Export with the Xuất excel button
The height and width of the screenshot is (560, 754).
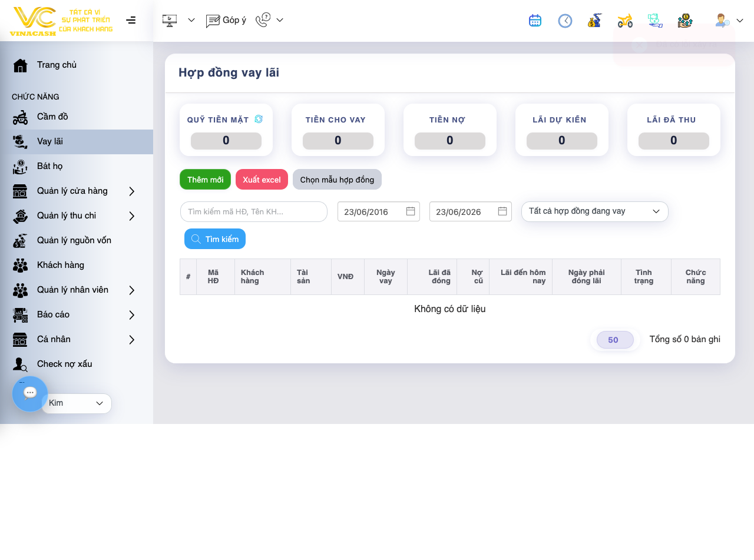pos(262,180)
